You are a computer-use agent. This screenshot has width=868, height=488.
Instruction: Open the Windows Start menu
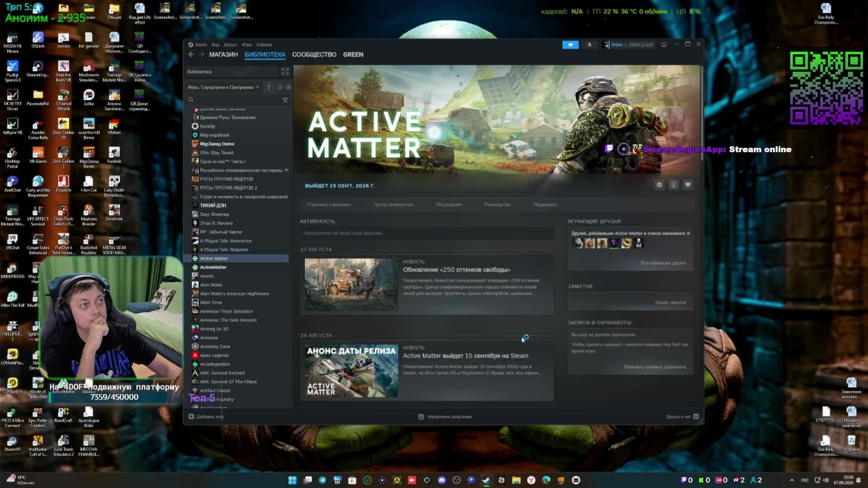[x=292, y=480]
